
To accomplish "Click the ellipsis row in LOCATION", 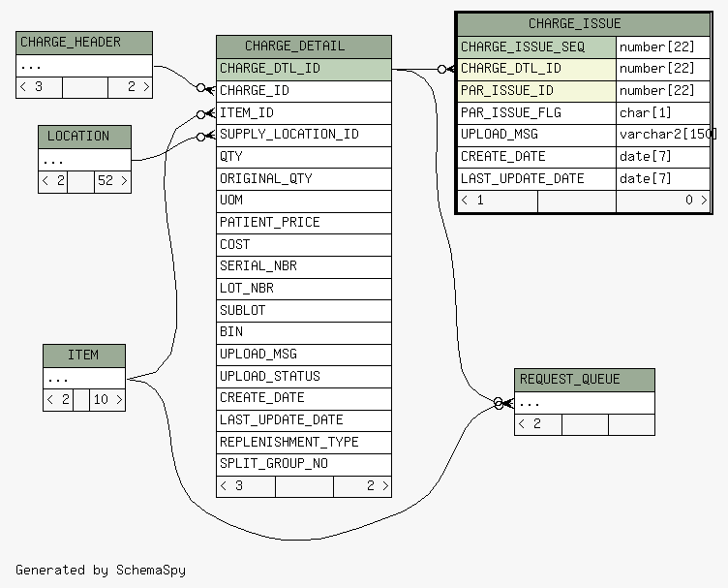I will (x=84, y=160).
